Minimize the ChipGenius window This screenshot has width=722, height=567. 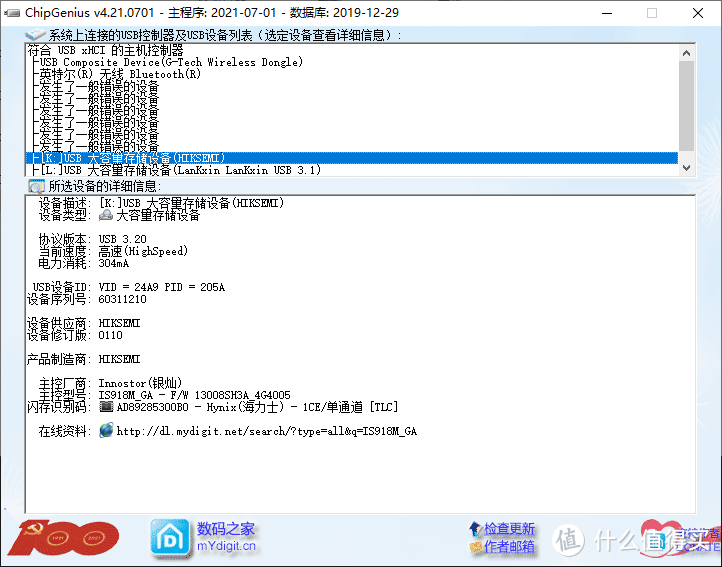tap(607, 13)
